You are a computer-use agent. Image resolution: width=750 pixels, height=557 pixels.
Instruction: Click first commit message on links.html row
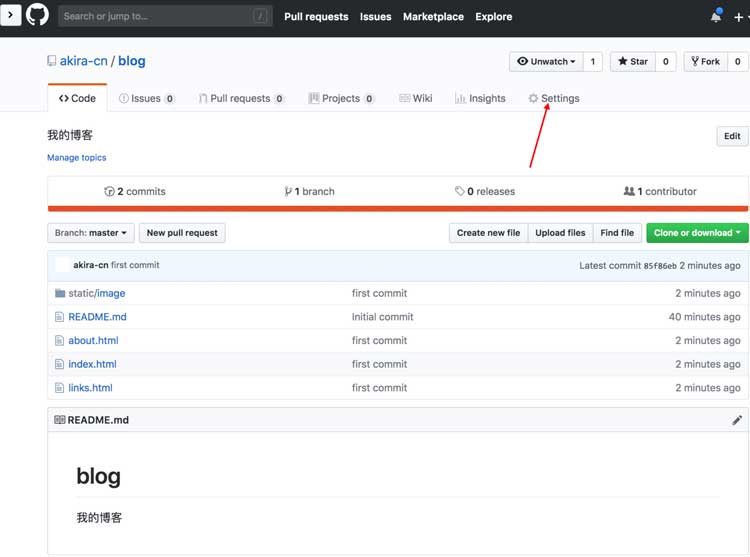click(379, 388)
